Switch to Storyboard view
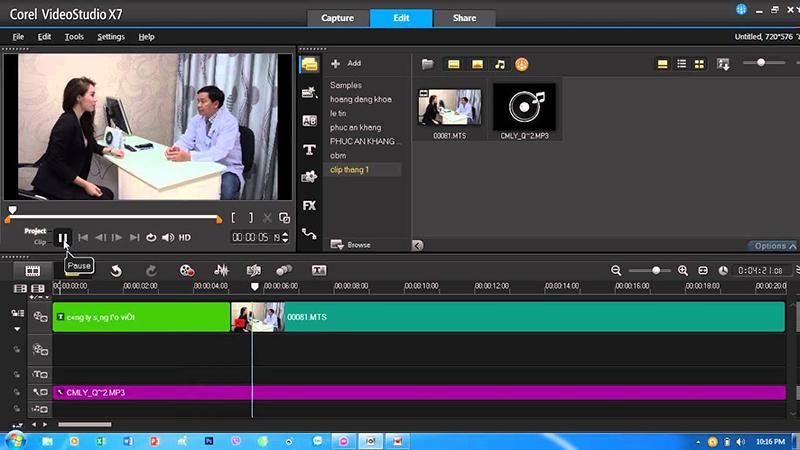800x450 pixels. click(33, 270)
